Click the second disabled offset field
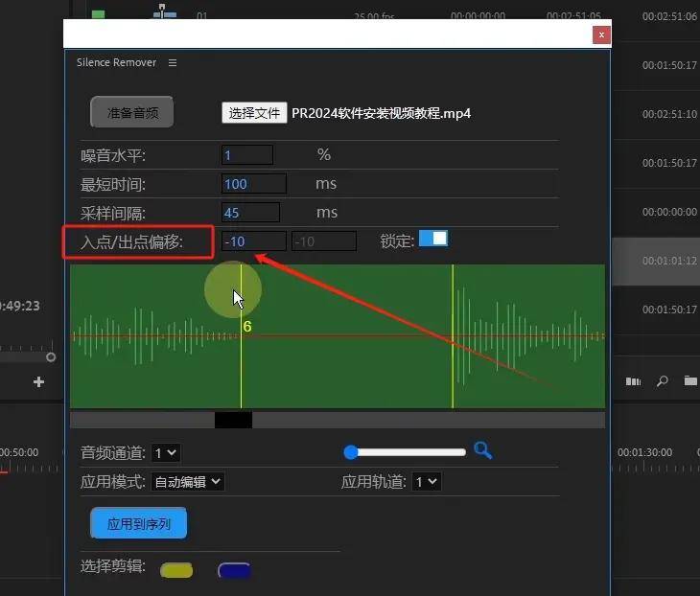Screen dimensions: 700x596 (324, 241)
